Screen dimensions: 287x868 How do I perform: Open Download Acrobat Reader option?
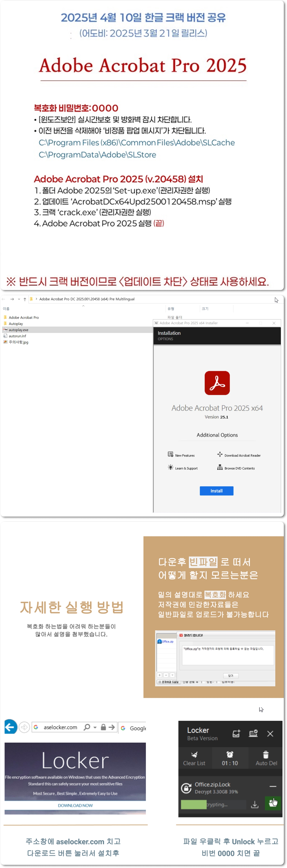coord(239,455)
